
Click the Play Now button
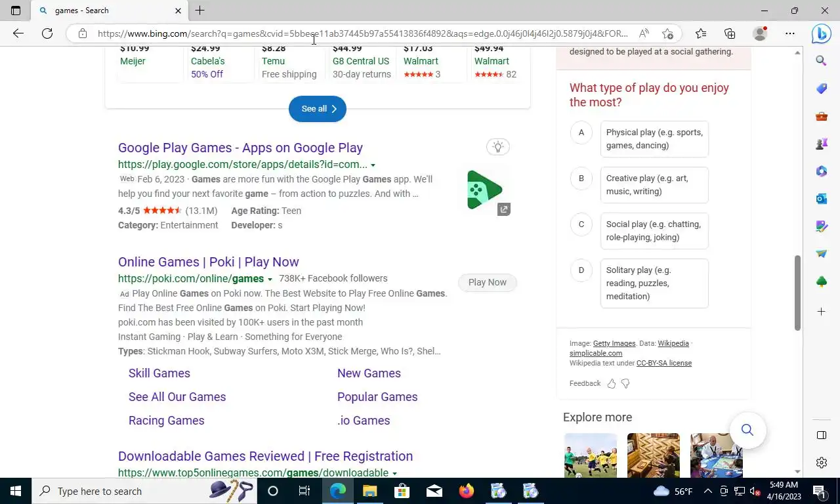pyautogui.click(x=488, y=282)
